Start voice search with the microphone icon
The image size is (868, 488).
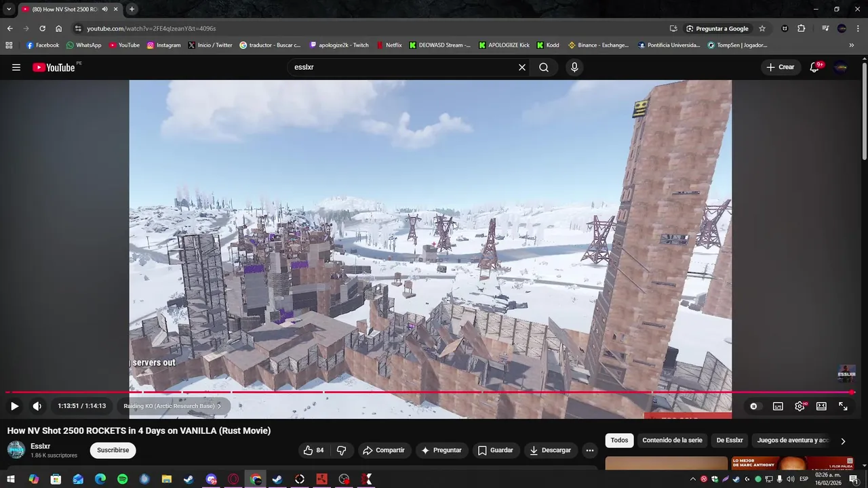[x=574, y=67]
